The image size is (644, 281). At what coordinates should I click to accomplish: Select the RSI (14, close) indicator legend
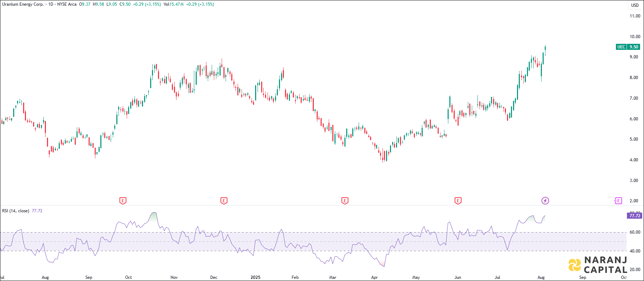(x=16, y=211)
